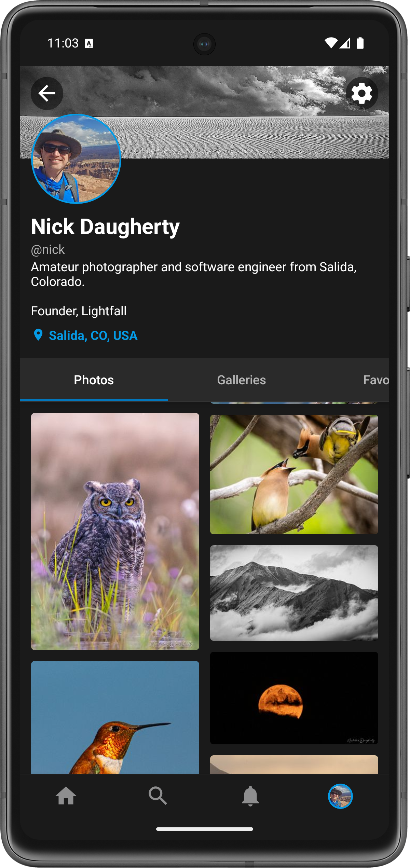Tap the battery icon in status bar

point(360,43)
